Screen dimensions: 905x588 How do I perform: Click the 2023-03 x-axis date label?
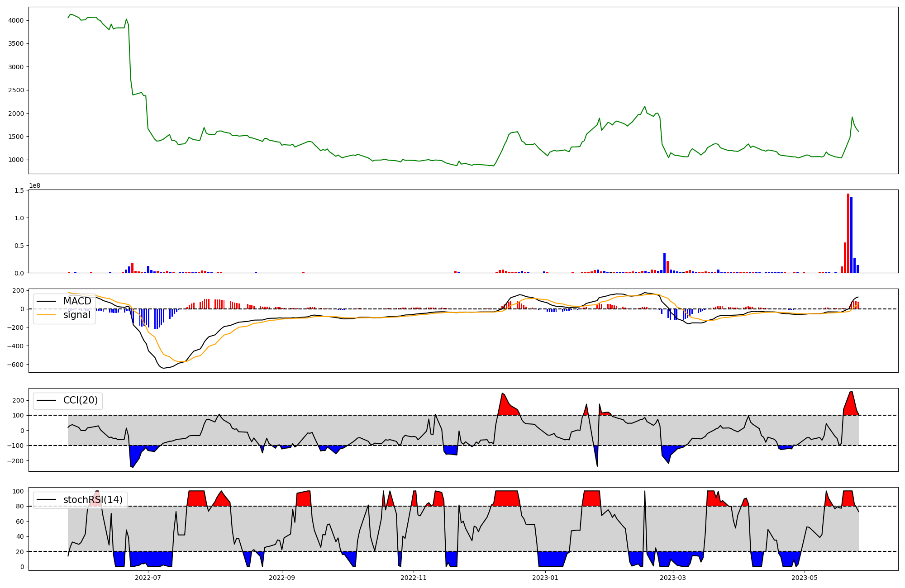[x=673, y=578]
